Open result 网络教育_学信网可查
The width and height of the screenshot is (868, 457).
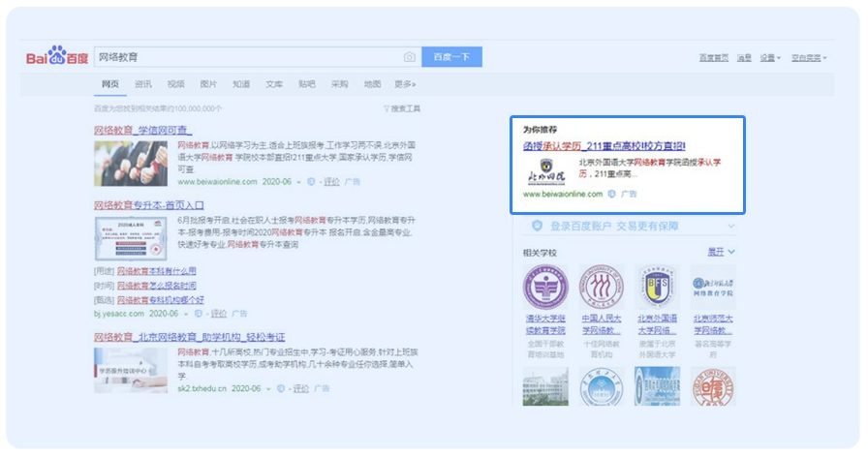(142, 130)
